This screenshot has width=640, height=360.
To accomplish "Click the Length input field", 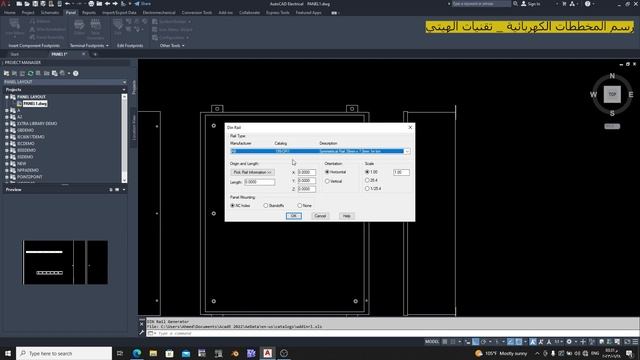I will 260,182.
